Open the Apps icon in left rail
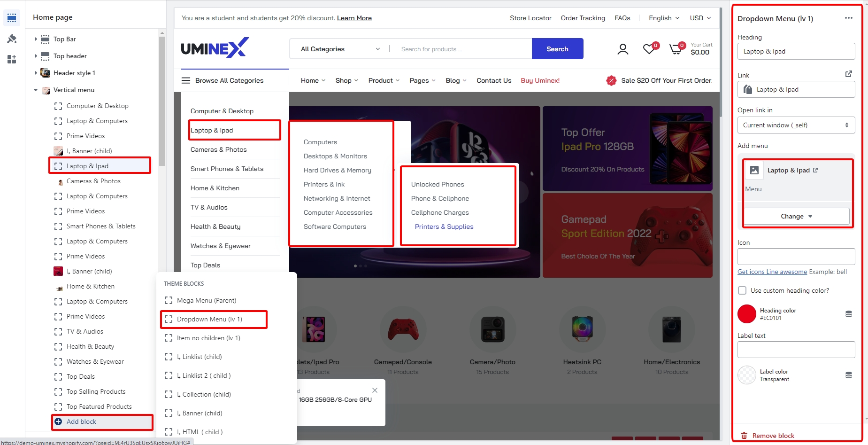Image resolution: width=868 pixels, height=445 pixels. pyautogui.click(x=12, y=59)
